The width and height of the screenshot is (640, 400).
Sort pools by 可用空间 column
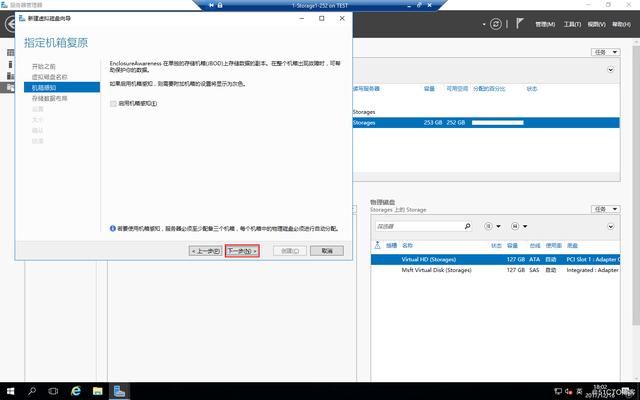(457, 89)
